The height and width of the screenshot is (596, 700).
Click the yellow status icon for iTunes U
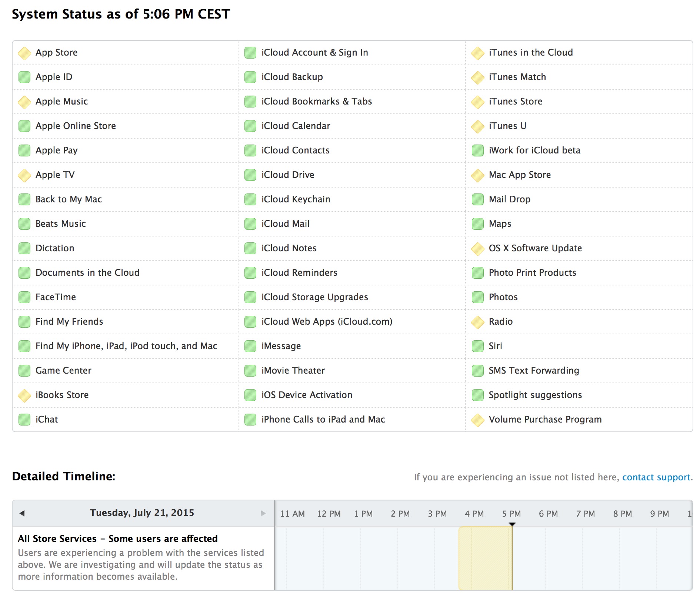[x=478, y=126]
